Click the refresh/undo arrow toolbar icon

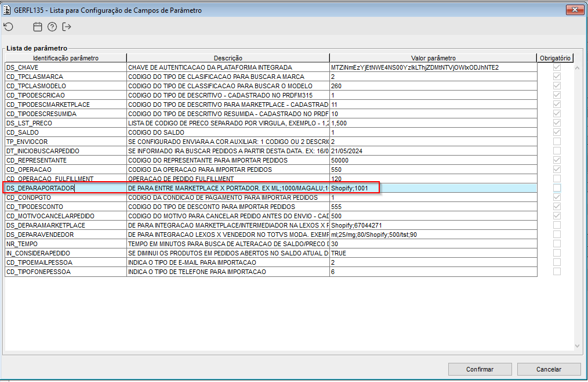pyautogui.click(x=8, y=27)
